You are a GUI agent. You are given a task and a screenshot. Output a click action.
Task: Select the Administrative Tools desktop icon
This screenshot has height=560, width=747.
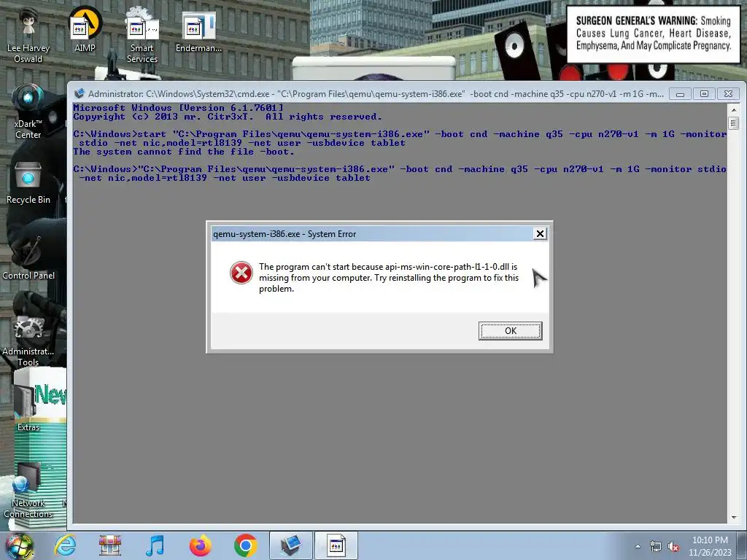[28, 340]
